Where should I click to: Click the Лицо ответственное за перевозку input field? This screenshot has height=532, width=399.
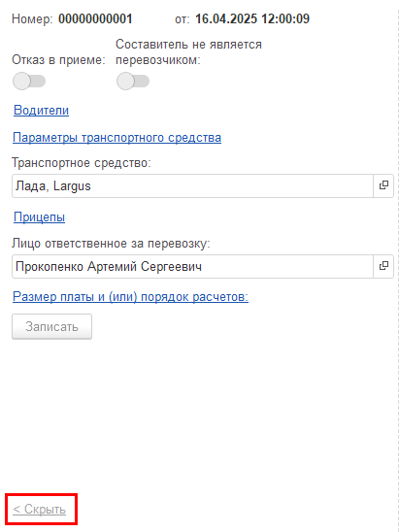pyautogui.click(x=193, y=266)
